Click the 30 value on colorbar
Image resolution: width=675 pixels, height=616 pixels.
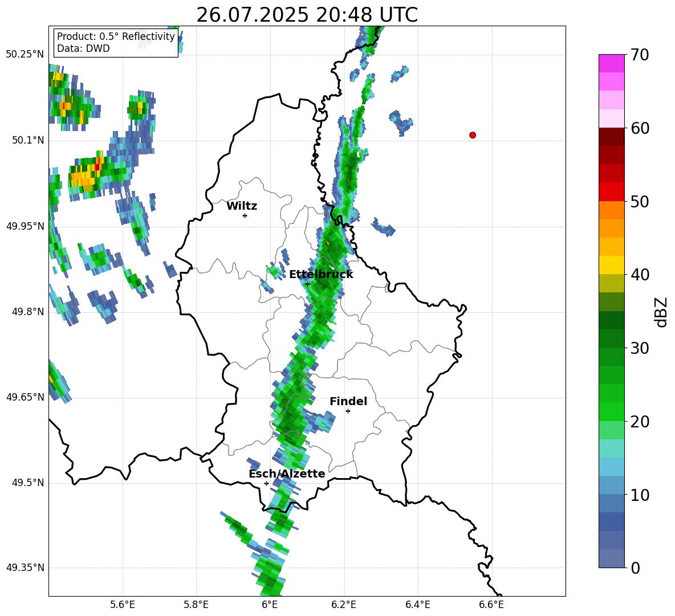(x=640, y=348)
